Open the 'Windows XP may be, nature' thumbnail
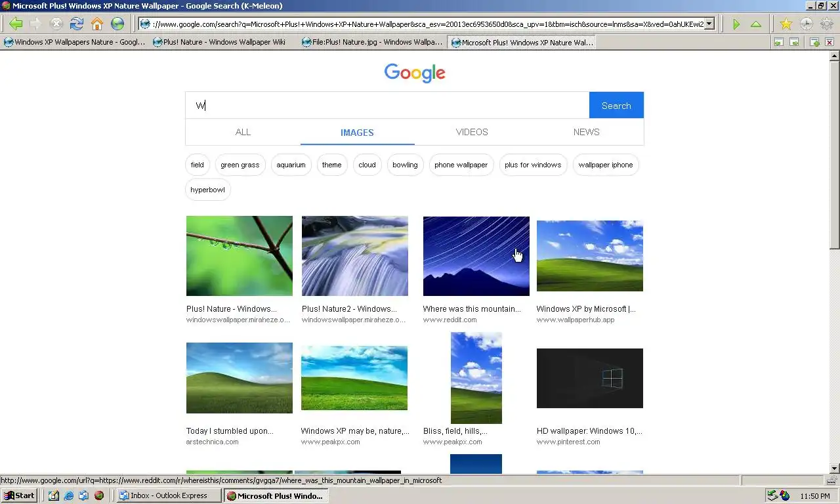The height and width of the screenshot is (504, 840). point(354,378)
